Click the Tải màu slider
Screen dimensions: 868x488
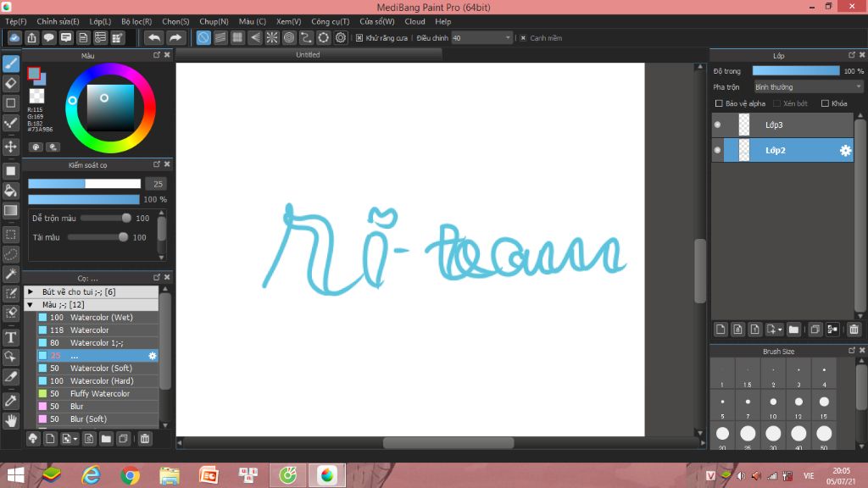(x=98, y=237)
